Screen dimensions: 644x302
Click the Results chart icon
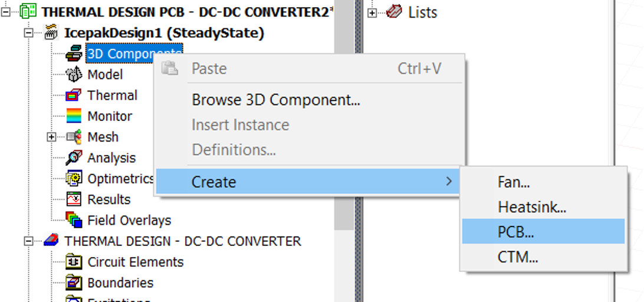74,199
